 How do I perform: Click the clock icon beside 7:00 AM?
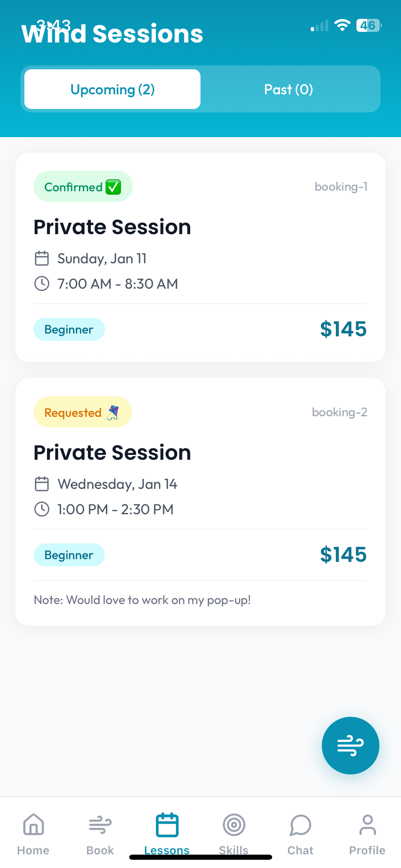42,284
